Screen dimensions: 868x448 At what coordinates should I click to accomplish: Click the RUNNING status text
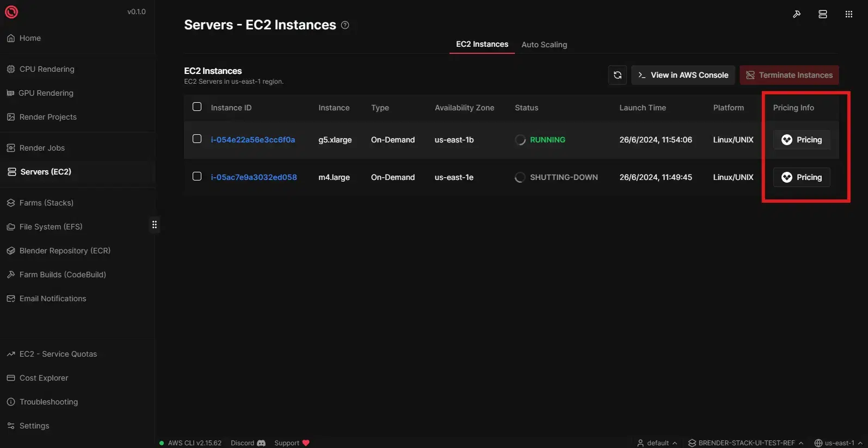(x=547, y=140)
